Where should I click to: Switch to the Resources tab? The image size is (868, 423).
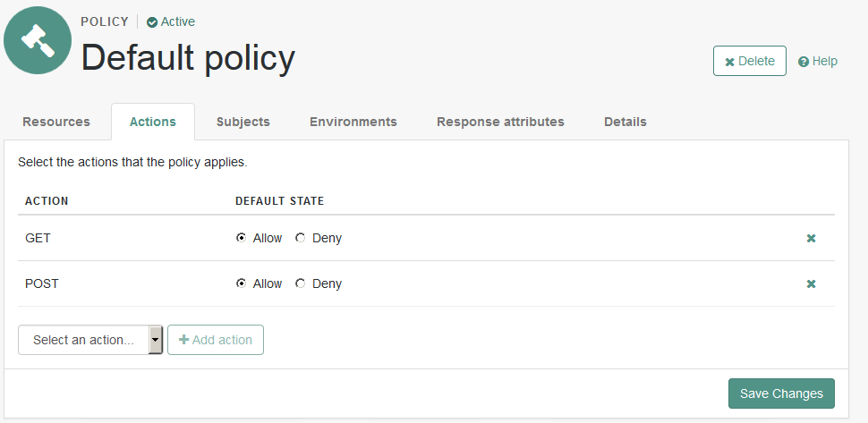(56, 122)
